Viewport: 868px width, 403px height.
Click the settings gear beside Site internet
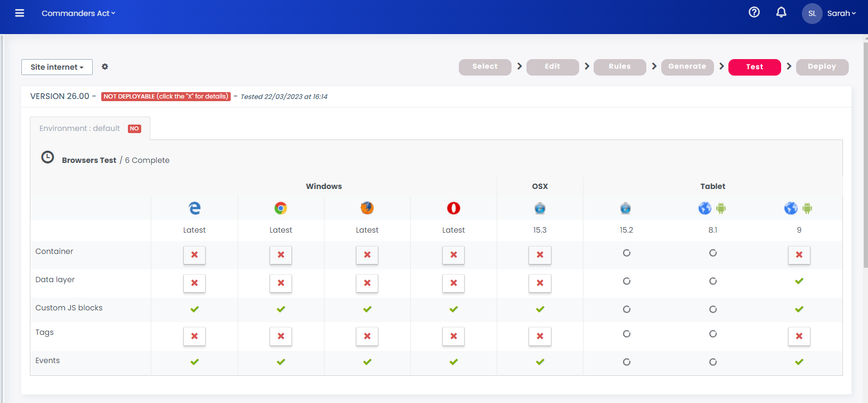(105, 67)
